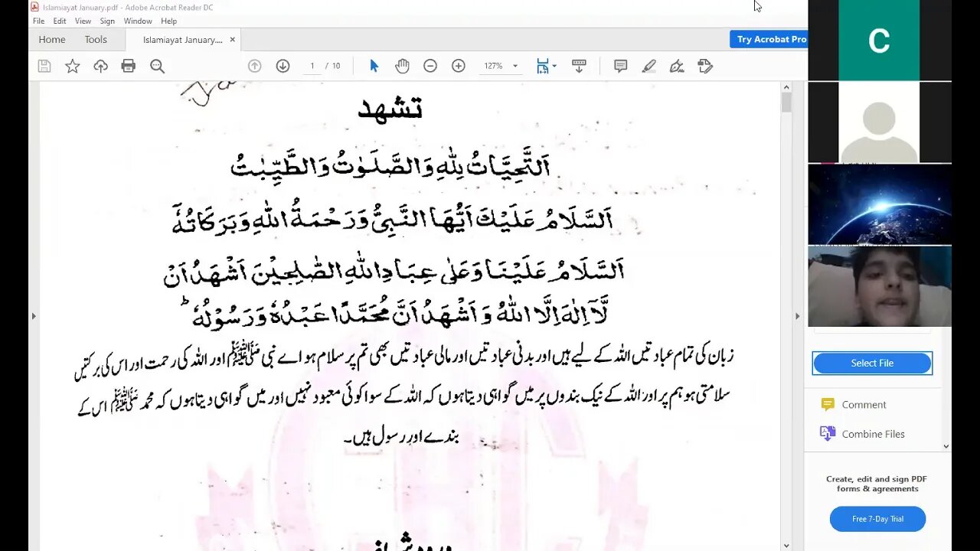This screenshot has width=980, height=551.
Task: Switch to the Home tab
Action: coord(52,39)
